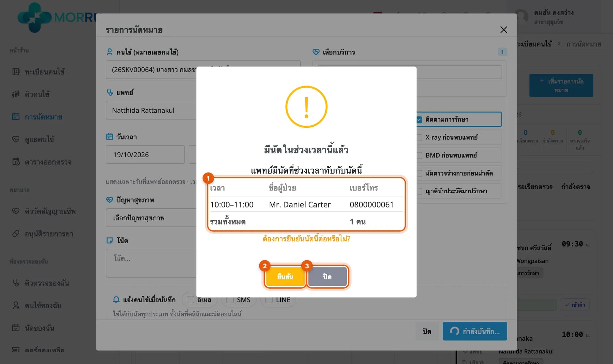The height and width of the screenshot is (364, 613).
Task: Close the รายการนัดหมาย modal with X
Action: [504, 30]
